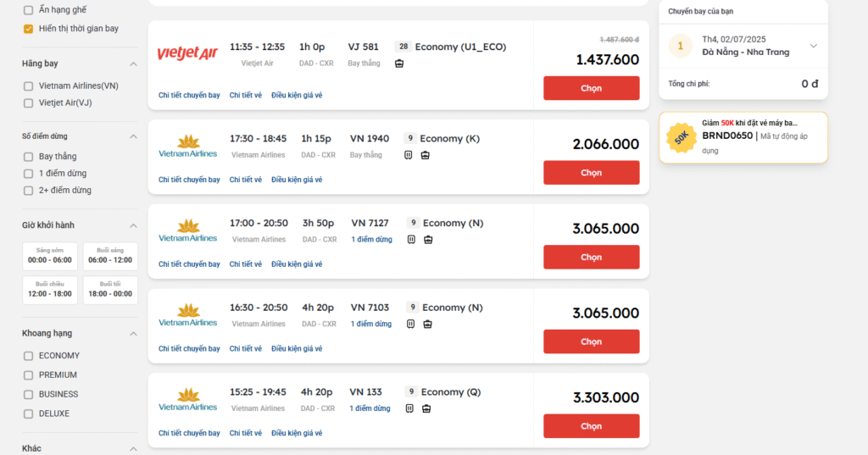Click the Vietjet Air logo on the first flight
The width and height of the screenshot is (868, 455).
[187, 53]
